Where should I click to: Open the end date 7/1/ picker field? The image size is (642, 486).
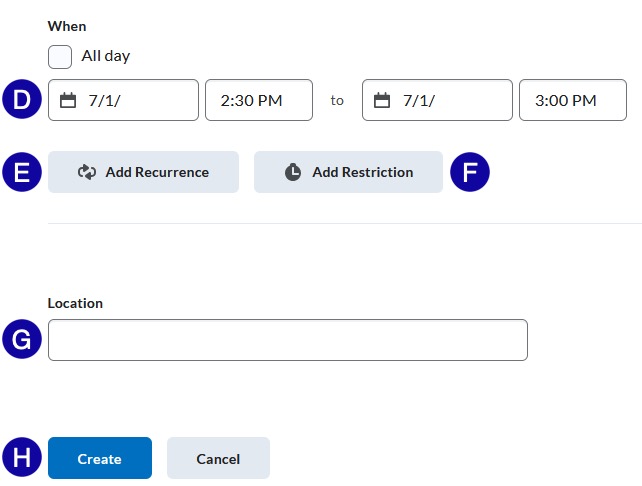[437, 100]
